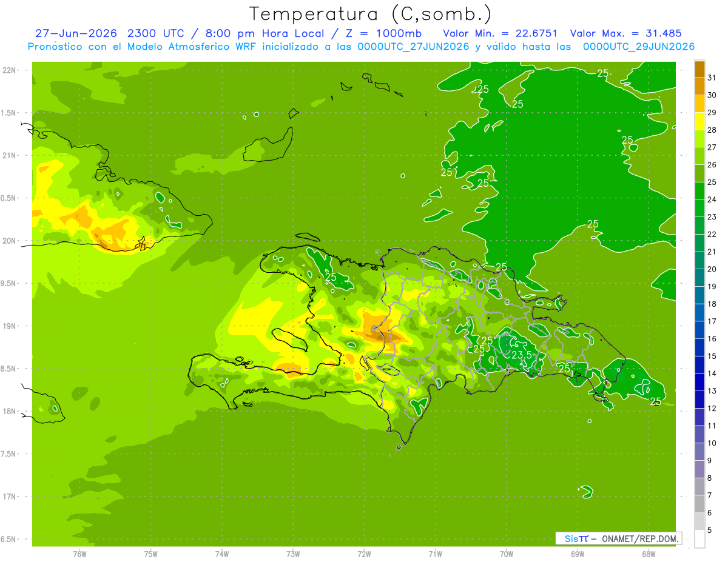Viewport: 728px width, 562px height.
Task: Click the "23.5" contour label on the map
Action: [x=522, y=355]
